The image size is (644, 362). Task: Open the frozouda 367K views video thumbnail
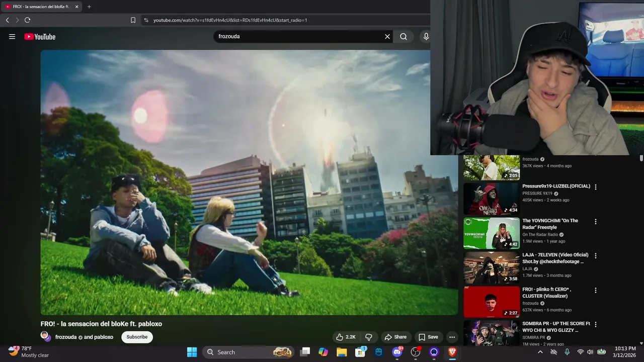[492, 167]
